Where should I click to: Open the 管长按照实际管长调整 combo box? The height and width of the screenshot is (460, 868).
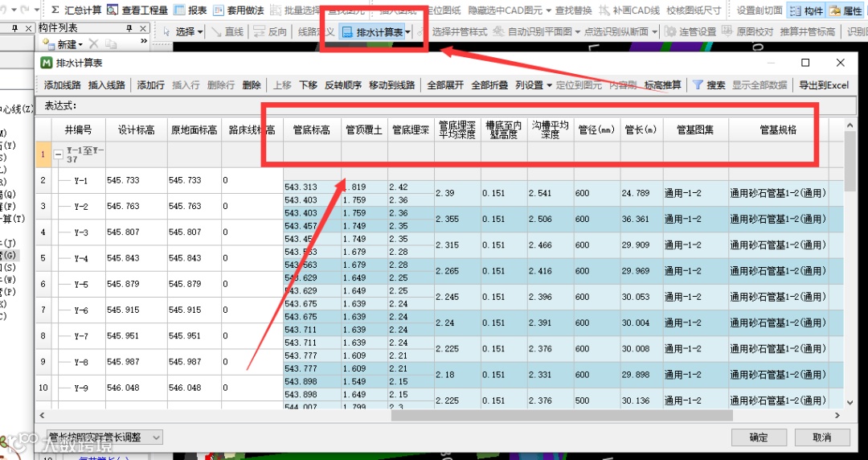click(x=104, y=437)
